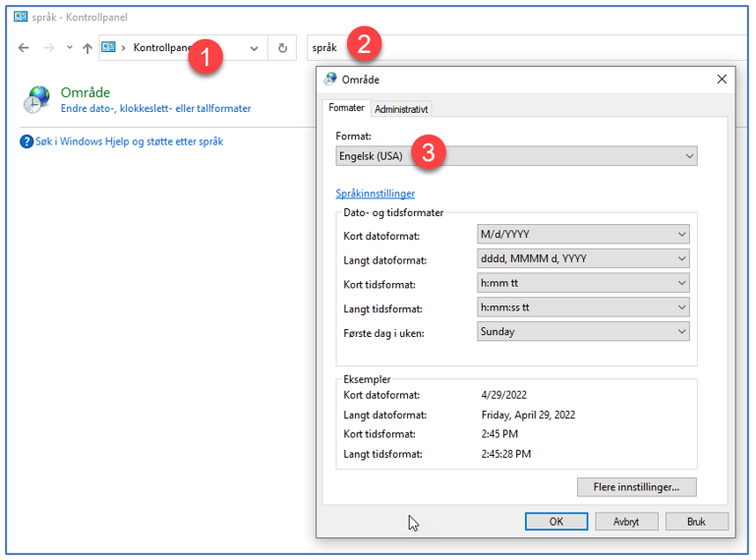Click the search field containing språk
Screen dimensions: 756x560
[x=528, y=48]
